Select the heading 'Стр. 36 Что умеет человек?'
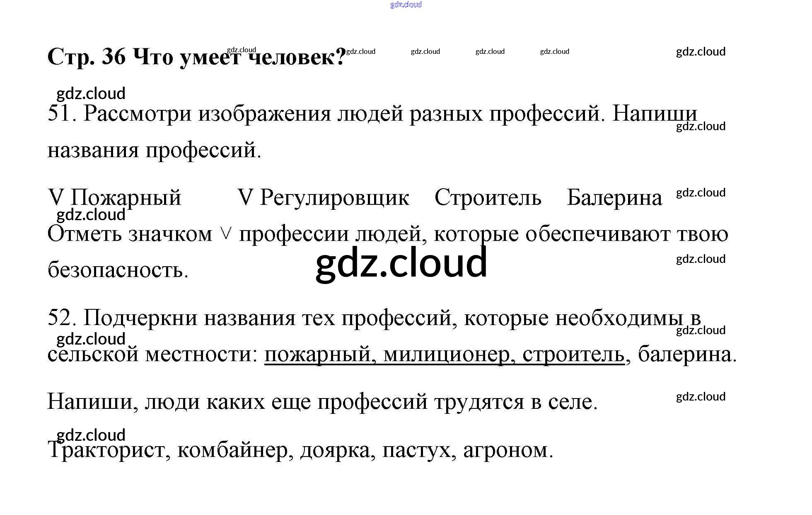812x515 pixels. 196,57
